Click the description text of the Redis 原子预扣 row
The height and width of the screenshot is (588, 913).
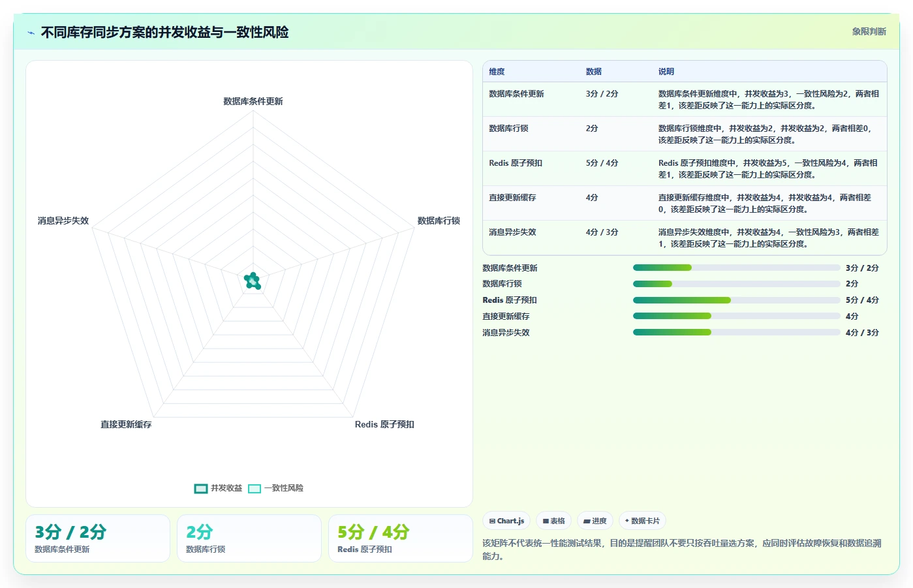(x=768, y=169)
